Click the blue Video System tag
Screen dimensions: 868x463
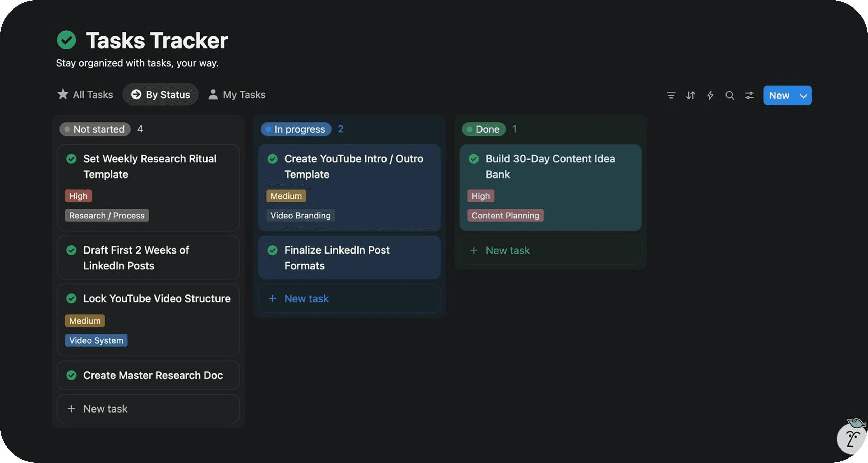click(x=96, y=340)
